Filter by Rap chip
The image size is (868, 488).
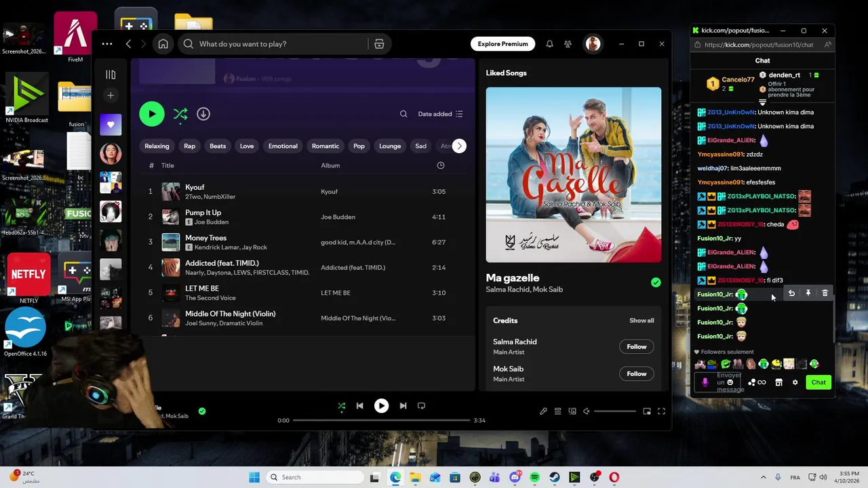tap(189, 146)
